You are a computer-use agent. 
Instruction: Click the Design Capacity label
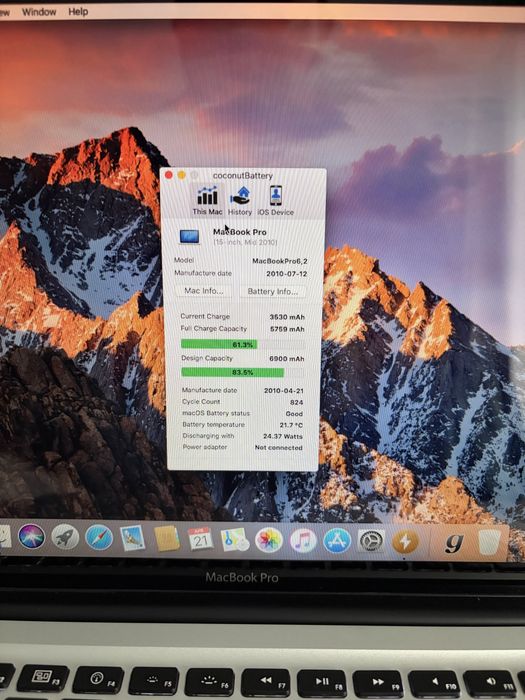pos(207,358)
